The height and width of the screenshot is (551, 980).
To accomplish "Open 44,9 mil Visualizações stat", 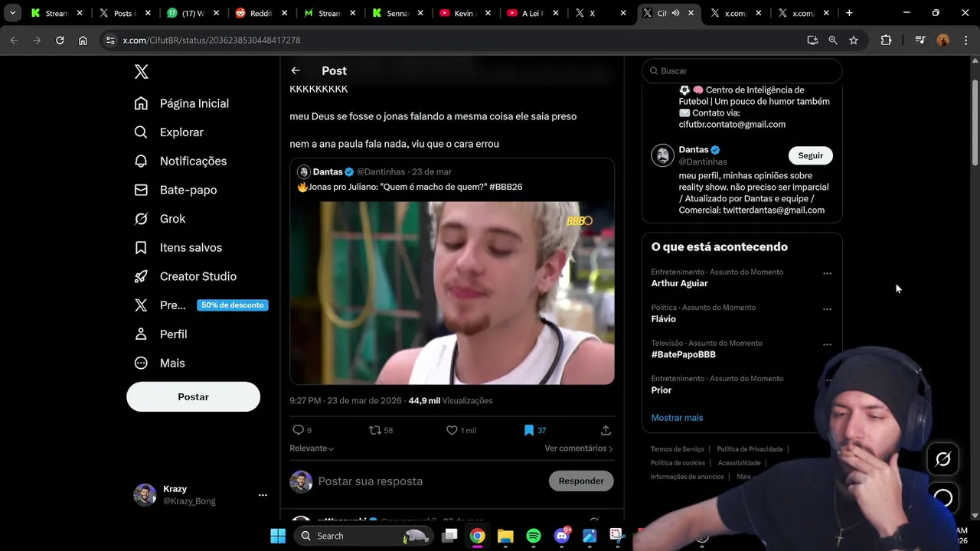I will pos(450,400).
